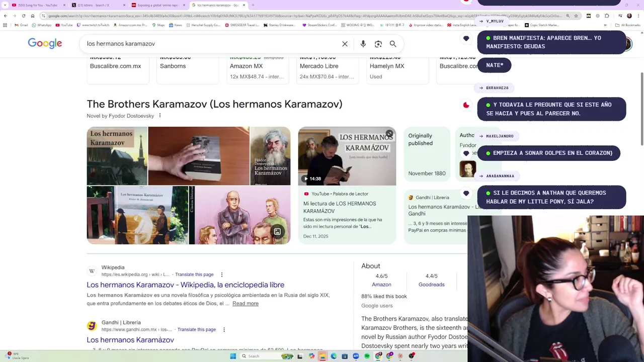Viewport: 644px width, 362px height.
Task: Open the Amazon rating link
Action: (x=381, y=285)
